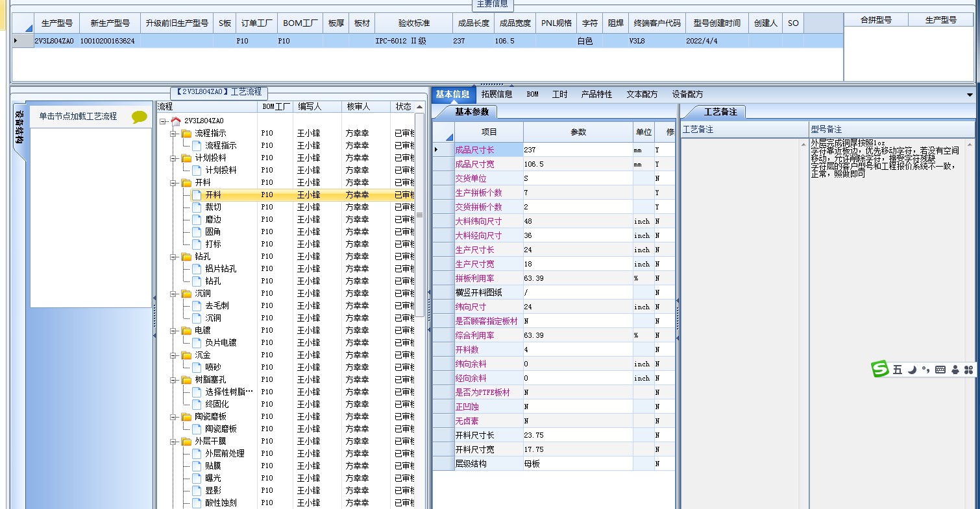The width and height of the screenshot is (980, 509).
Task: Open the tab overflow dropdown arrow after 设备配方
Action: [x=970, y=95]
